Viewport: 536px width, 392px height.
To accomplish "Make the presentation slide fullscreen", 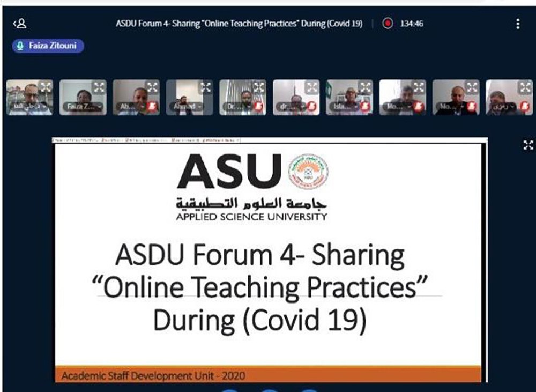I will pyautogui.click(x=528, y=145).
